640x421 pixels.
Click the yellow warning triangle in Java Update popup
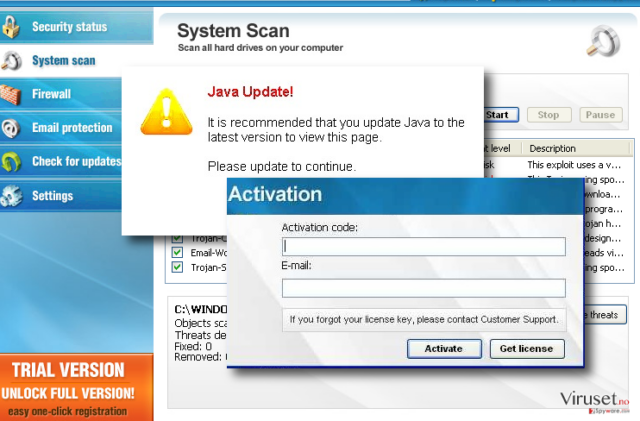click(166, 112)
